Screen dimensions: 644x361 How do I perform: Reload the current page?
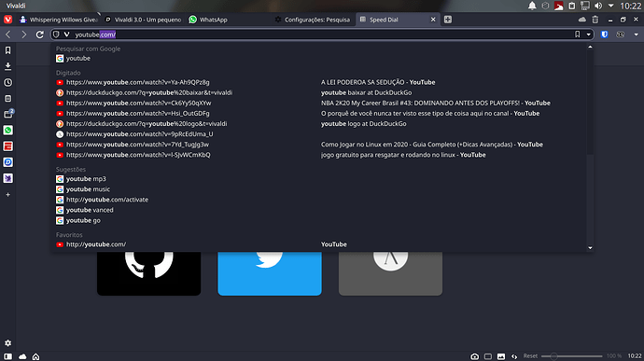[x=40, y=35]
